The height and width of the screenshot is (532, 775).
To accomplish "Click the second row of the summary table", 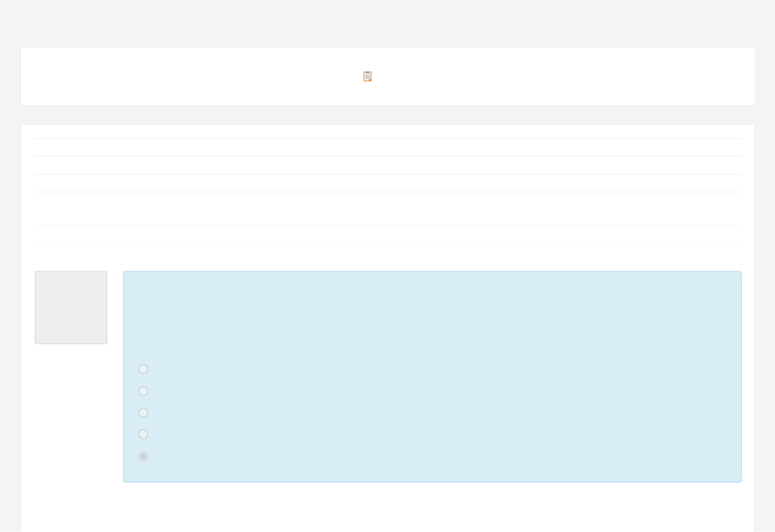I will click(x=388, y=165).
